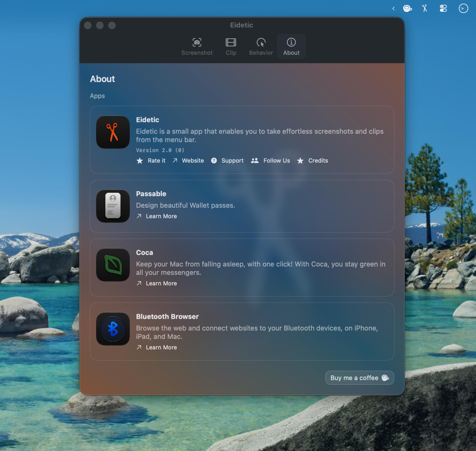Click the About page heading

102,79
